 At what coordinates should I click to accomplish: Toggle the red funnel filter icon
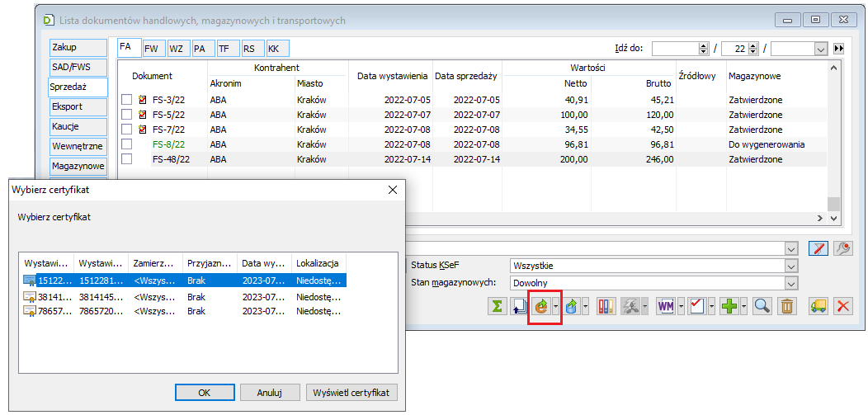pos(818,249)
